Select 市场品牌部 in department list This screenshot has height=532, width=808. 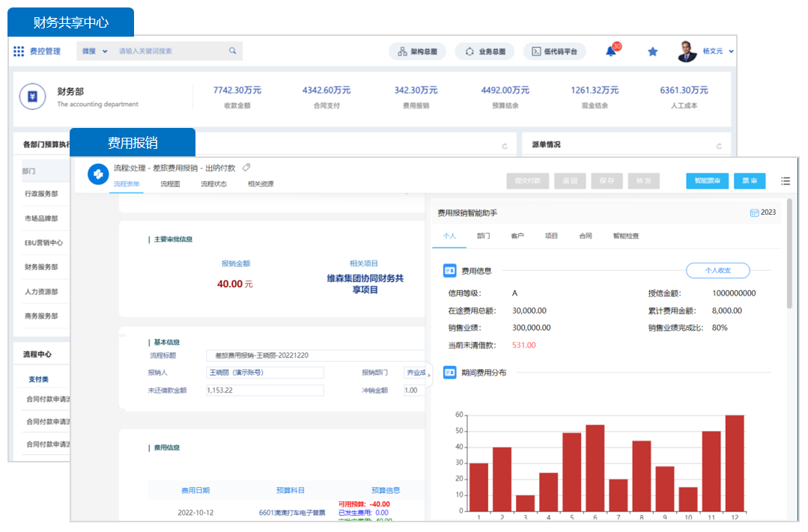(x=41, y=218)
